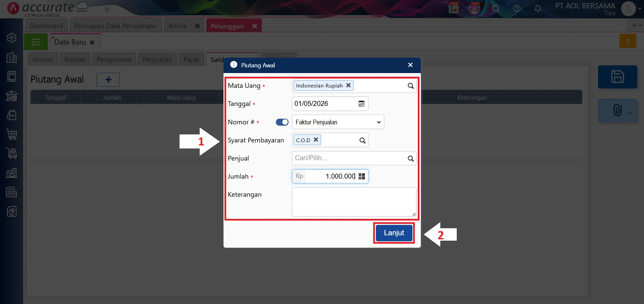The height and width of the screenshot is (304, 644).
Task: Click the Keterangan text area
Action: point(354,202)
